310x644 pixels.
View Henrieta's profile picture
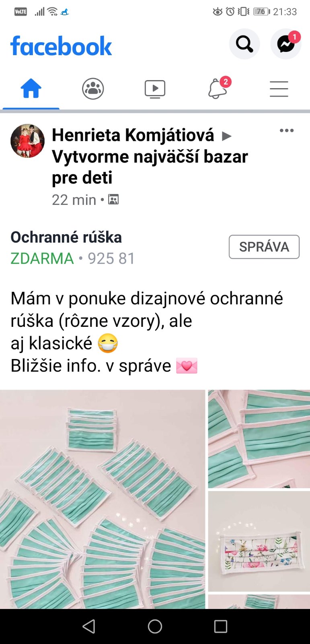pyautogui.click(x=27, y=141)
